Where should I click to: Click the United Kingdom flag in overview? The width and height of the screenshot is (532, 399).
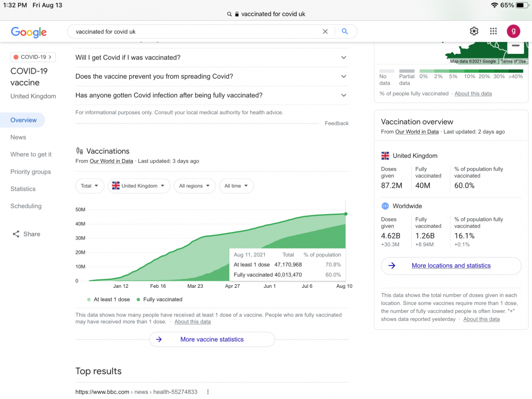pos(385,156)
